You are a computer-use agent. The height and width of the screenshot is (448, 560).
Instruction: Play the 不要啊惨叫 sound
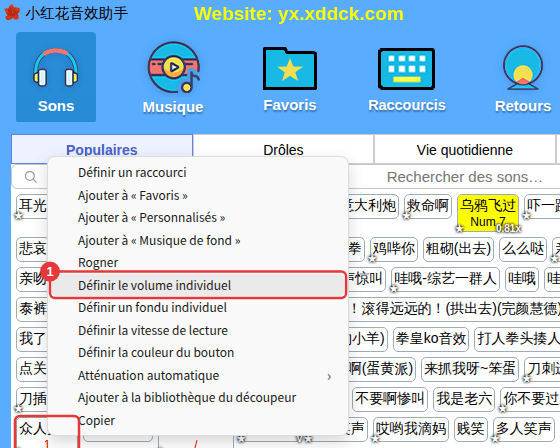point(390,399)
